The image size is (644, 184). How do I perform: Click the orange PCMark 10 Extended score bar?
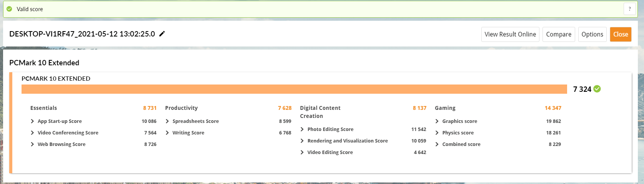(294, 89)
